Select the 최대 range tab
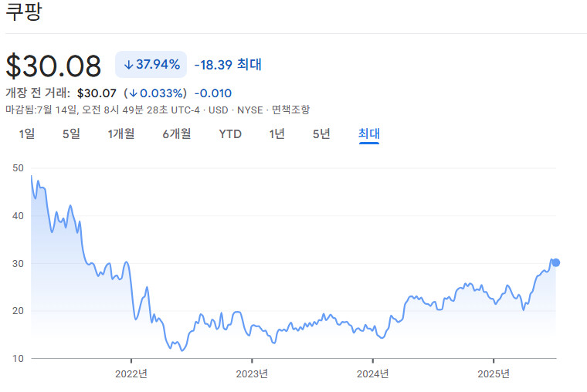The width and height of the screenshot is (587, 392). click(369, 133)
